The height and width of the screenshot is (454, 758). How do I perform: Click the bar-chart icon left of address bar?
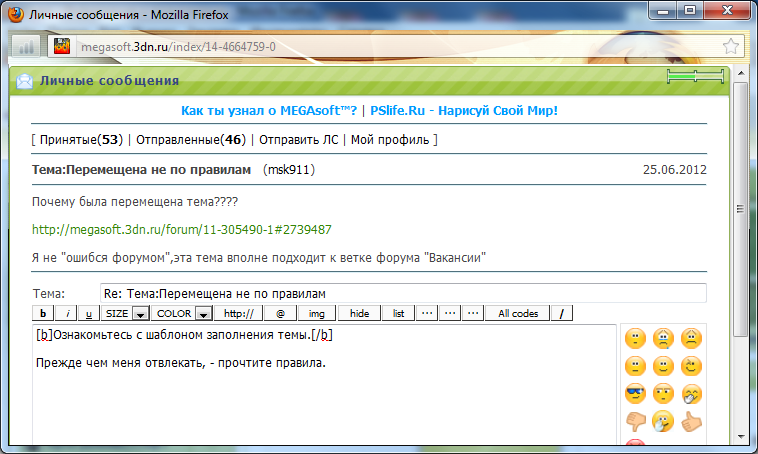coord(26,46)
